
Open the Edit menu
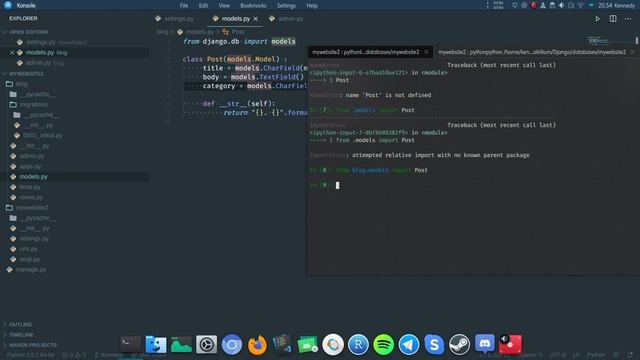[x=203, y=6]
